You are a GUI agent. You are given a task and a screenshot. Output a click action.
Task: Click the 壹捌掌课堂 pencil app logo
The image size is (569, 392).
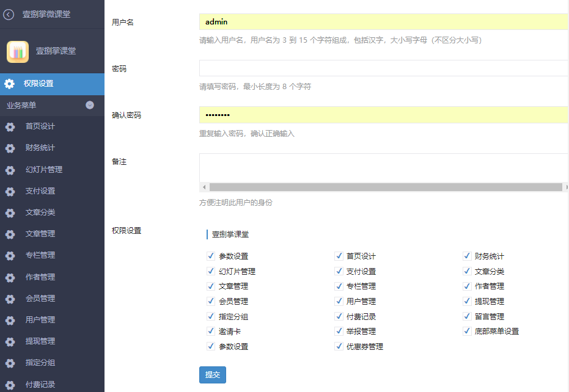[x=17, y=51]
